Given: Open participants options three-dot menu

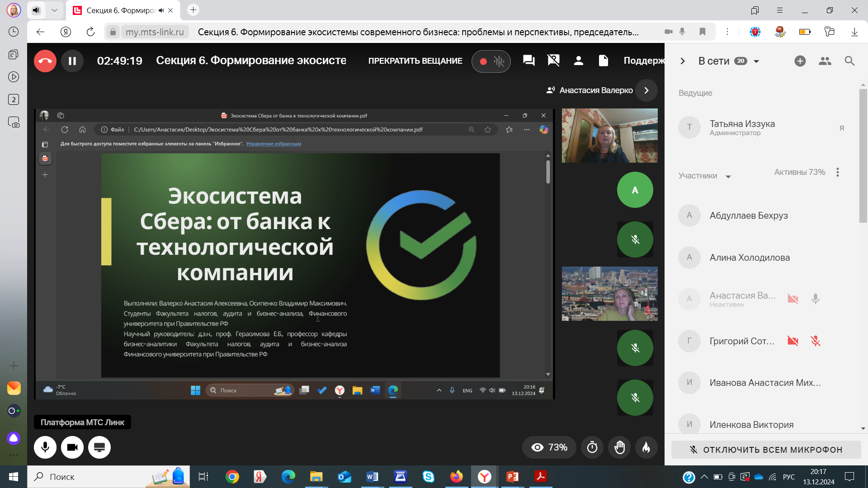Looking at the screenshot, I should coord(838,172).
